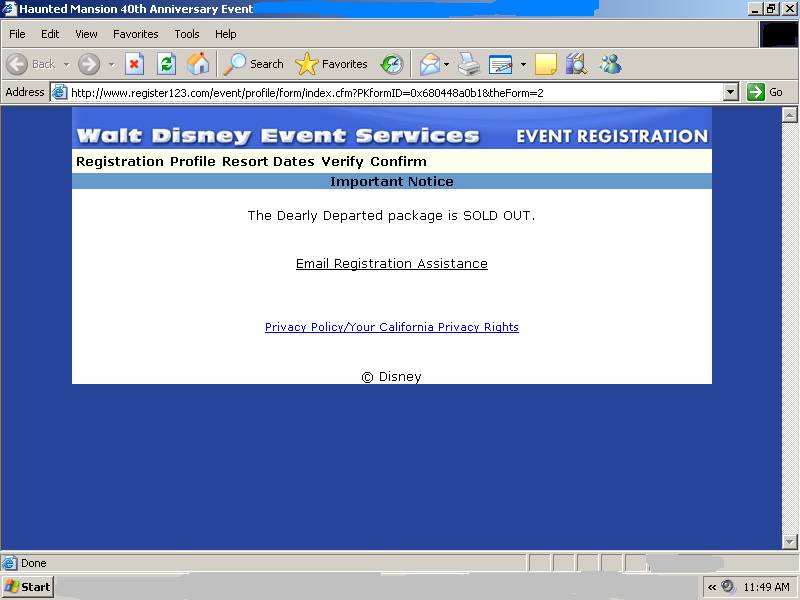Viewport: 800px width, 600px height.
Task: Click the © Disney copyright text
Action: coord(392,377)
